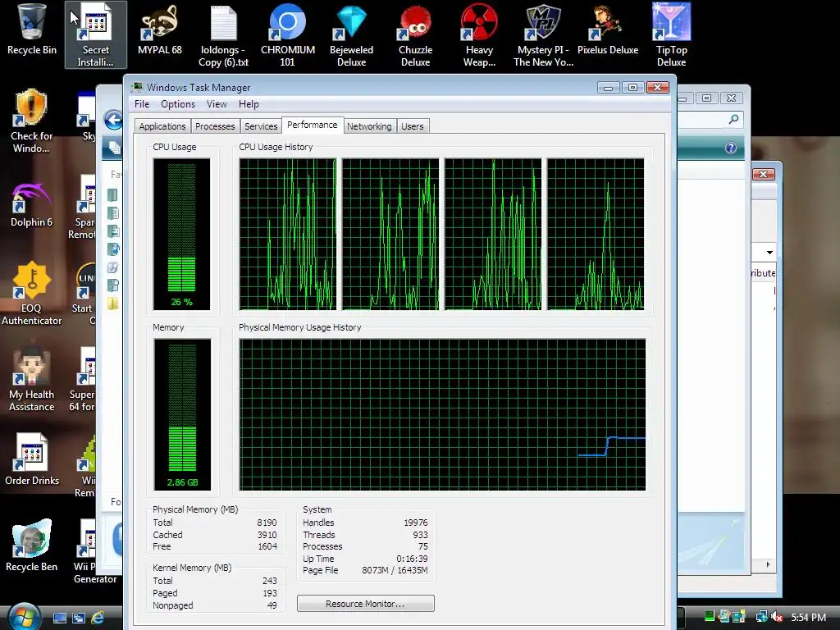This screenshot has width=840, height=630.
Task: Click the blue help icon in background window
Action: (731, 148)
